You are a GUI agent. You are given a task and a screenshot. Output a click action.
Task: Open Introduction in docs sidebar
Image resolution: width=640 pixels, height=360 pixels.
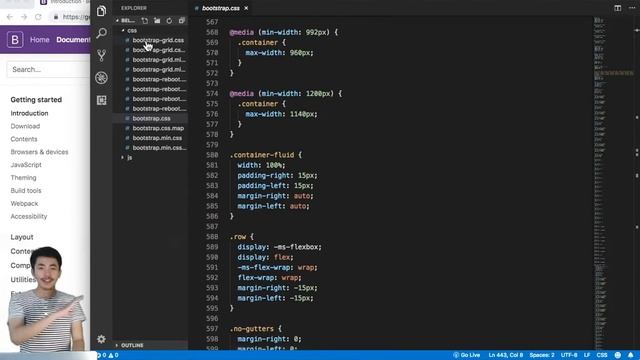pos(29,113)
